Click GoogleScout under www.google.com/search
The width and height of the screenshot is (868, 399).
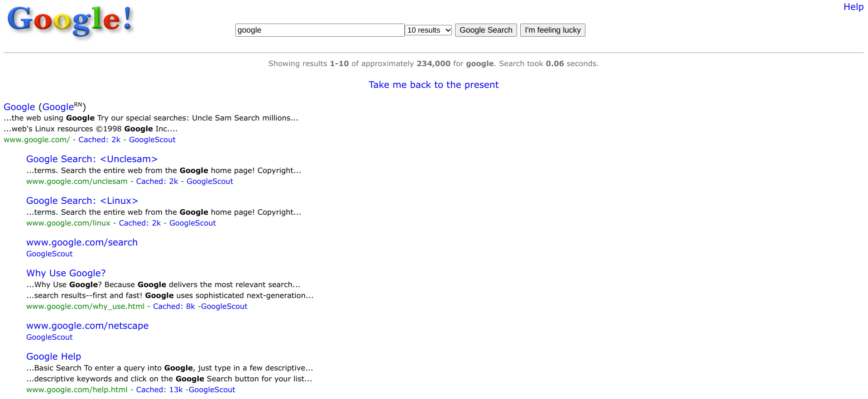(x=49, y=254)
